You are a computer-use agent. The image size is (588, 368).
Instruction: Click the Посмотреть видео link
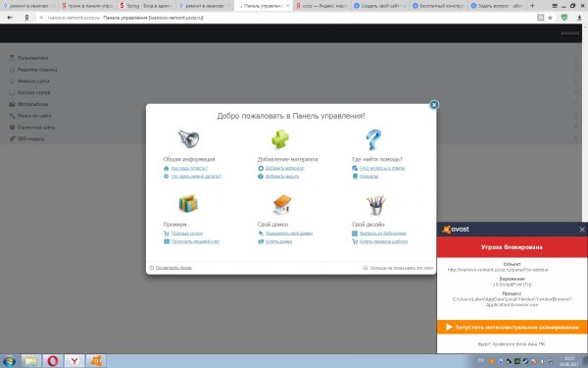click(173, 268)
